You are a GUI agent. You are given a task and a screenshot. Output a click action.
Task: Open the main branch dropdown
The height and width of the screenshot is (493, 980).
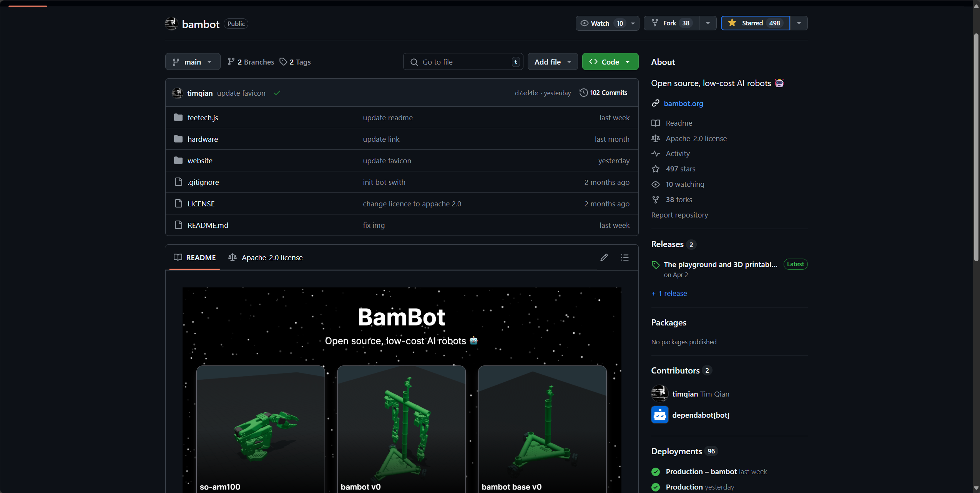[x=193, y=62]
